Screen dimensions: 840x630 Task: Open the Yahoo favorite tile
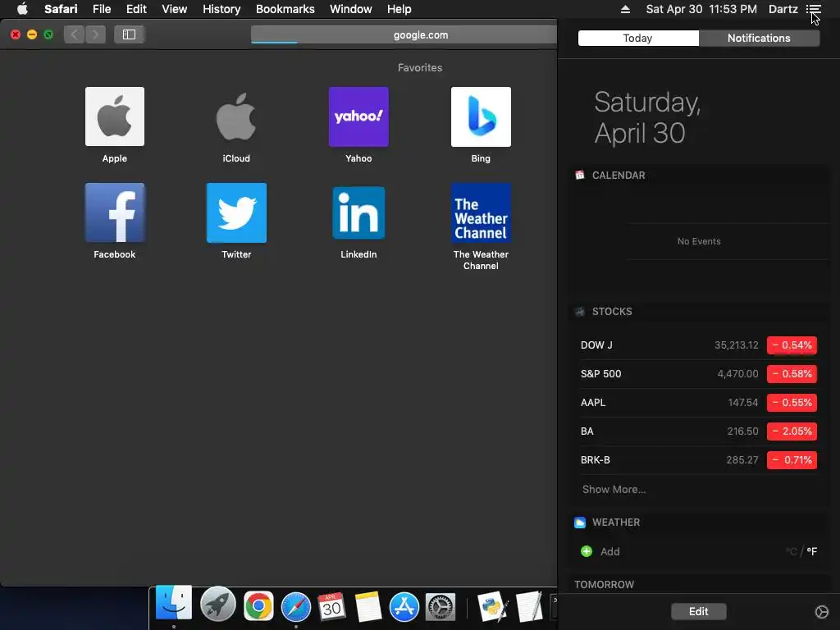[x=358, y=116]
